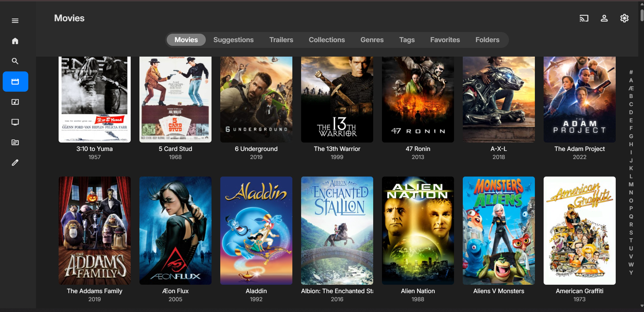Image resolution: width=644 pixels, height=312 pixels.
Task: Open the folder library sidebar icon
Action: click(x=15, y=142)
